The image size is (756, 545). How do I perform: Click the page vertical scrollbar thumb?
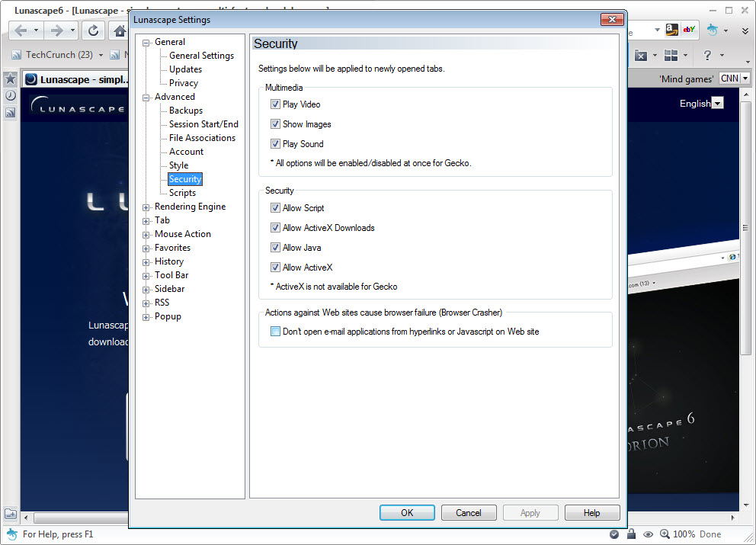point(746,228)
